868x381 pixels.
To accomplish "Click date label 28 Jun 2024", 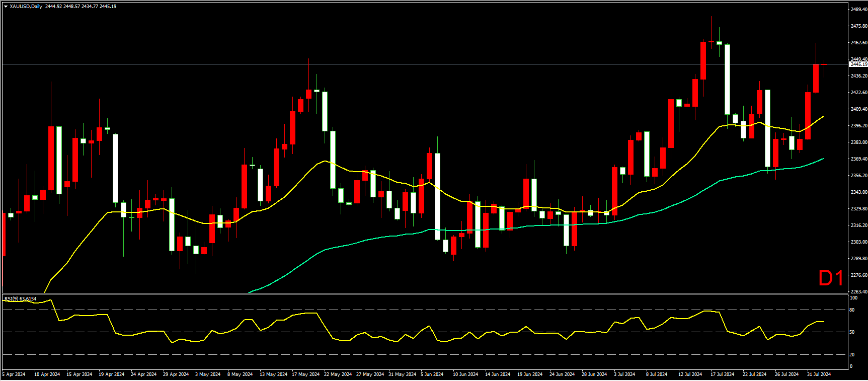I will point(594,374).
